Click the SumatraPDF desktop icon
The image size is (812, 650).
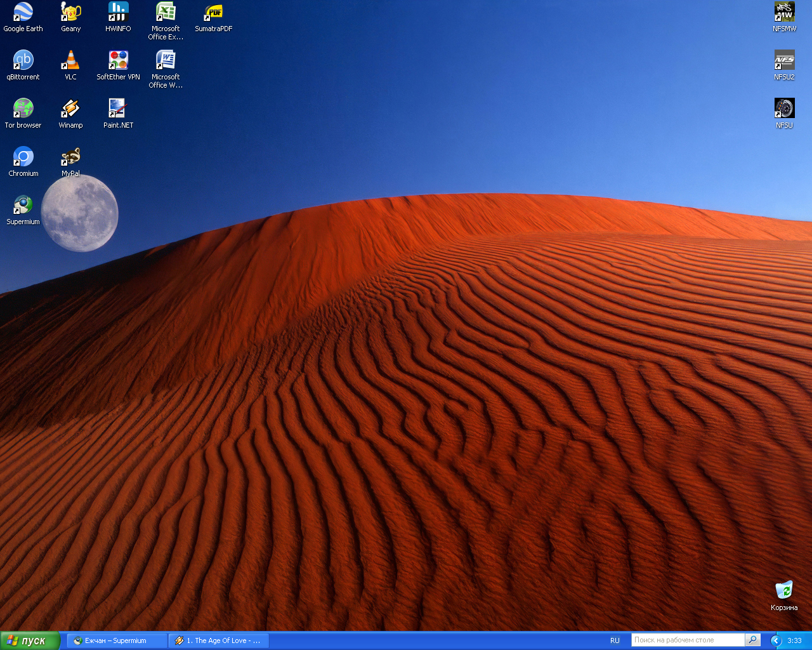pos(213,17)
